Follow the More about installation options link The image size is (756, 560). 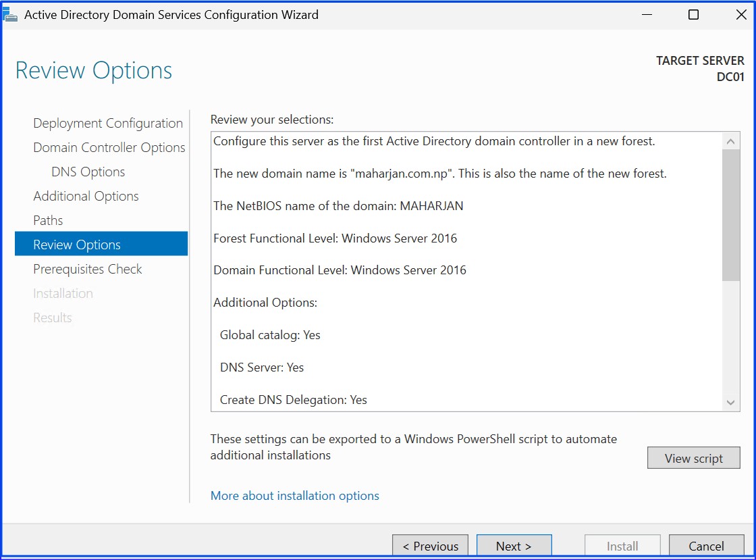(294, 495)
